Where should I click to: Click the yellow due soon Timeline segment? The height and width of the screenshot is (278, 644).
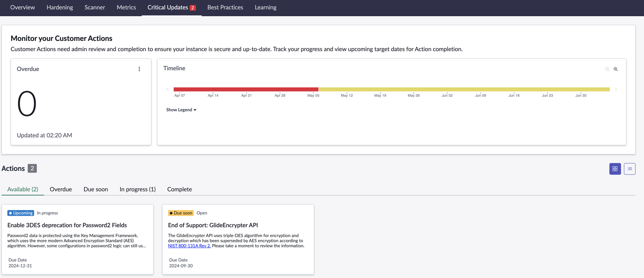pyautogui.click(x=464, y=90)
